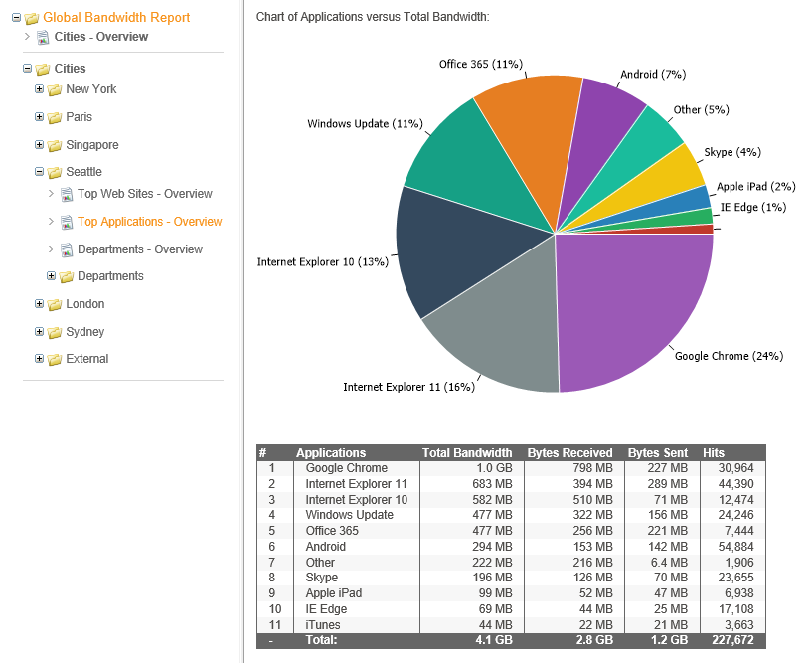Image resolution: width=812 pixels, height=663 pixels.
Task: Open Top Web Sites - Overview report
Action: point(145,194)
